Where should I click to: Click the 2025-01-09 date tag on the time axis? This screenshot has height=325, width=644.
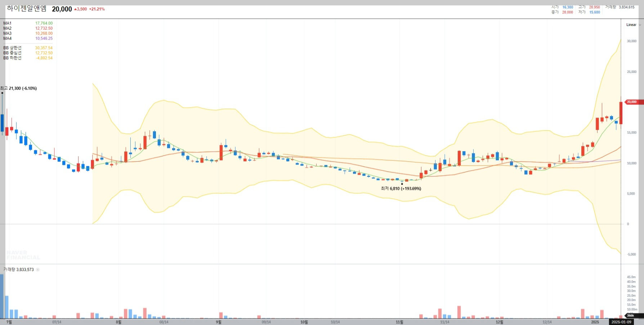[x=621, y=322]
